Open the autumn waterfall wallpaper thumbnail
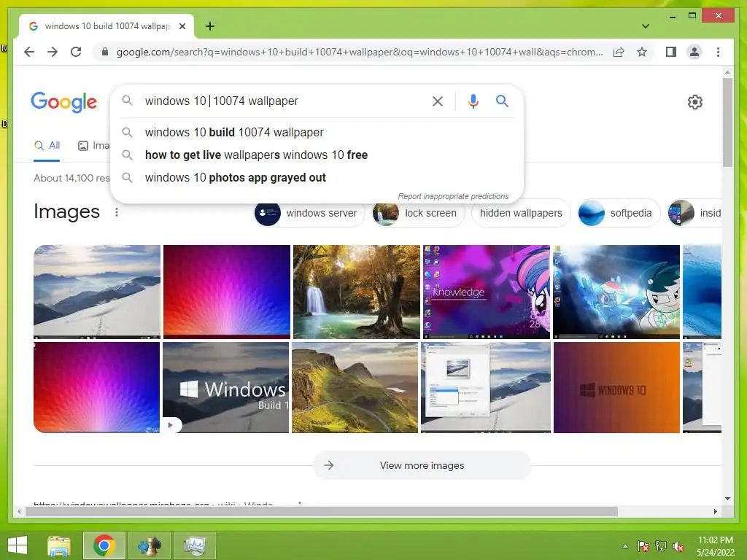747x560 pixels. pyautogui.click(x=356, y=292)
